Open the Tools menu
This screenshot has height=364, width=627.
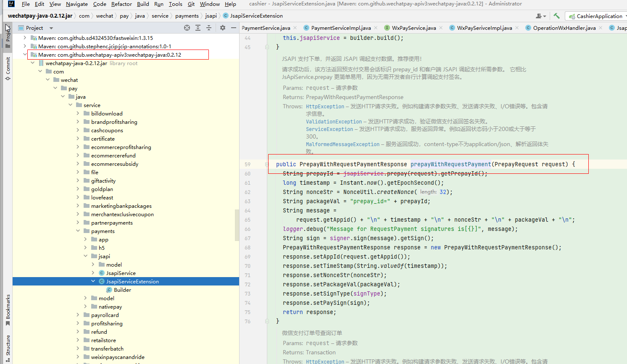[176, 4]
